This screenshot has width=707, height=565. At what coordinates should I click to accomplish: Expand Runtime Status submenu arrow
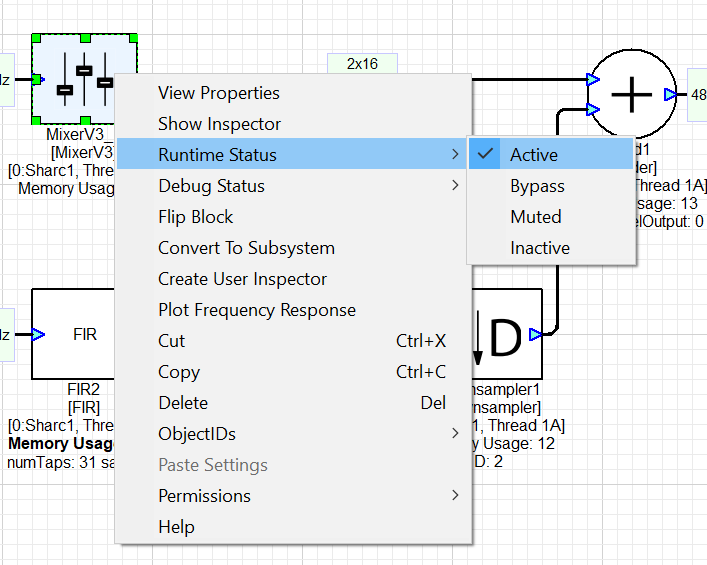pos(455,155)
